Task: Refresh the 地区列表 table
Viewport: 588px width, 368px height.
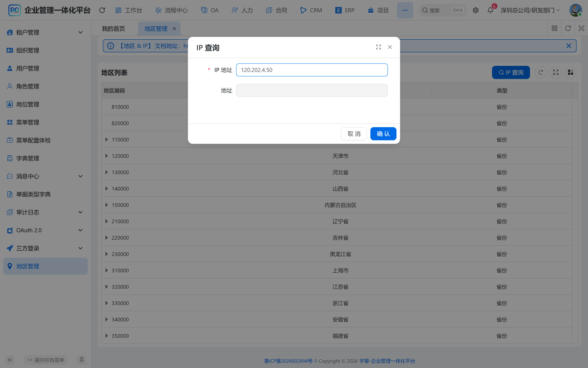Action: (x=541, y=72)
